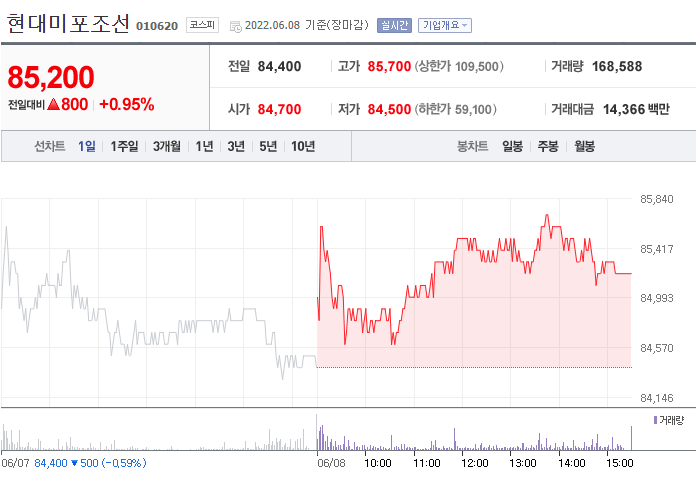Viewport: 696px width, 478px height.
Task: Click the 06/08 date axis label
Action: 331,463
